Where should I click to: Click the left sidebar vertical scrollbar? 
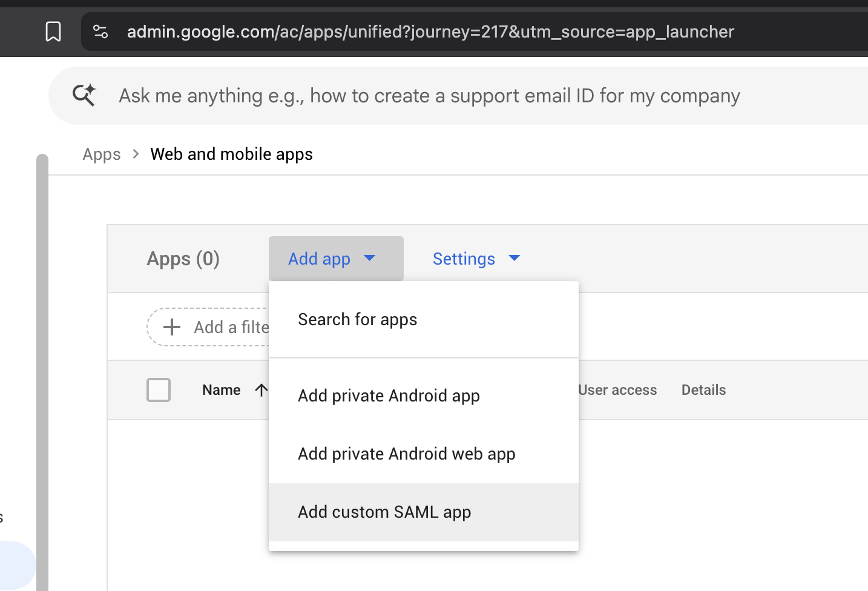click(42, 372)
